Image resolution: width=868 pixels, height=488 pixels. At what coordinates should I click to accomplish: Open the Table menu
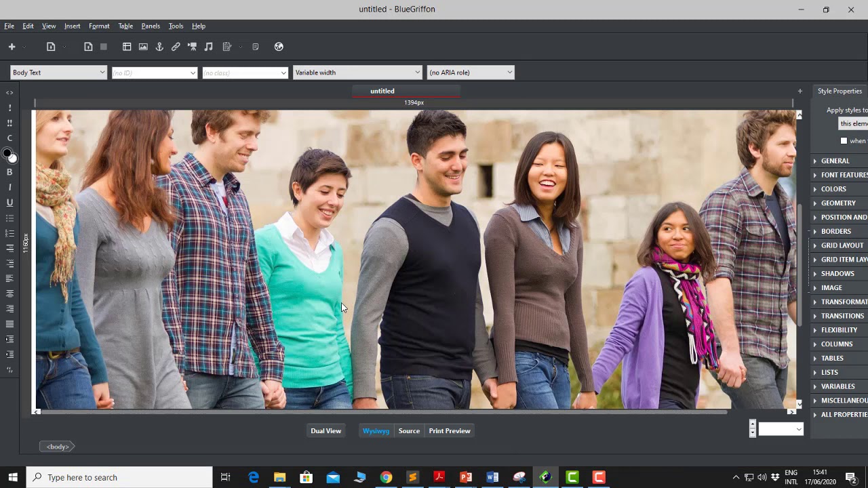point(125,26)
